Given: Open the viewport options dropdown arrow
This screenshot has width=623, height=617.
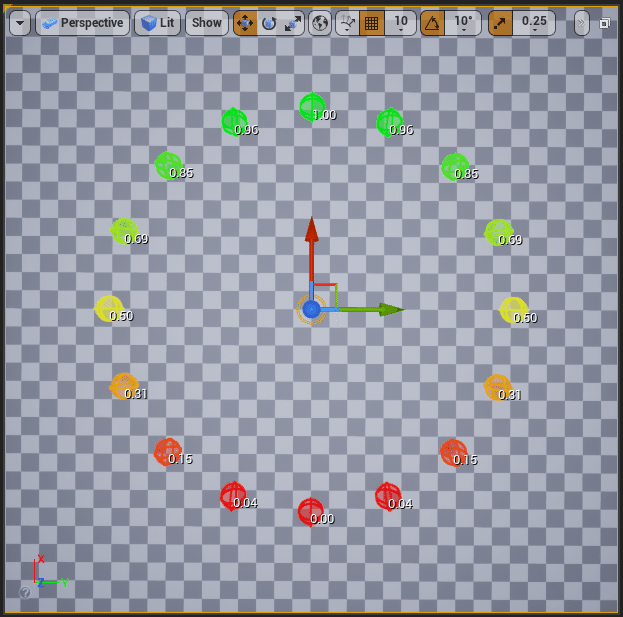Looking at the screenshot, I should pyautogui.click(x=19, y=23).
